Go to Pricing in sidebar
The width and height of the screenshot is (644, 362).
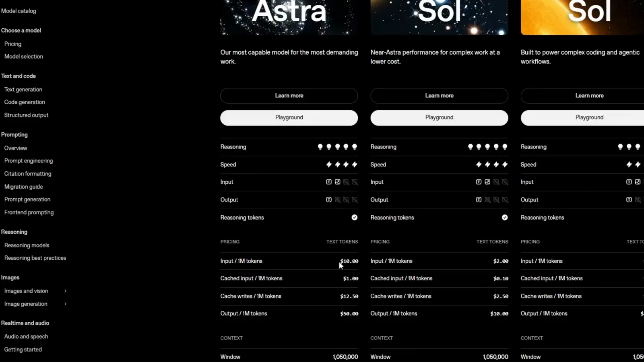coord(13,44)
